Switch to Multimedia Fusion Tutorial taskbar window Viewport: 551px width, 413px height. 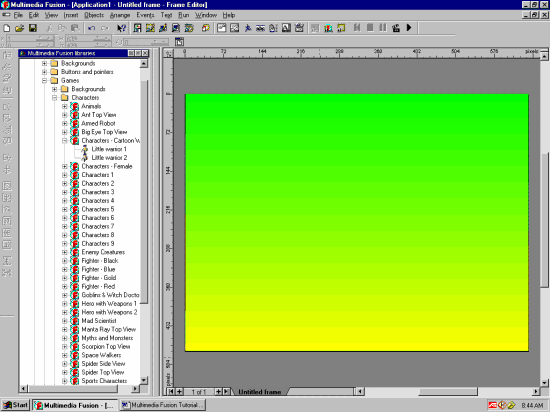click(162, 405)
